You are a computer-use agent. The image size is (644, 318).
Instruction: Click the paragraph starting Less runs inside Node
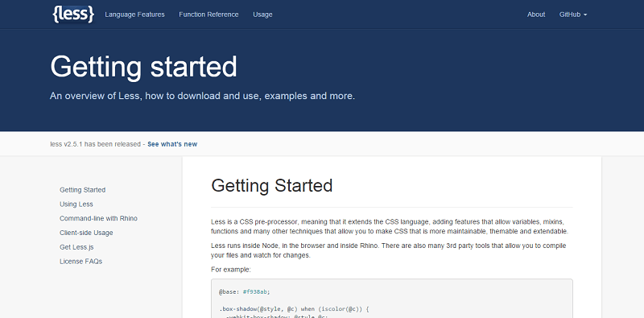pos(389,250)
